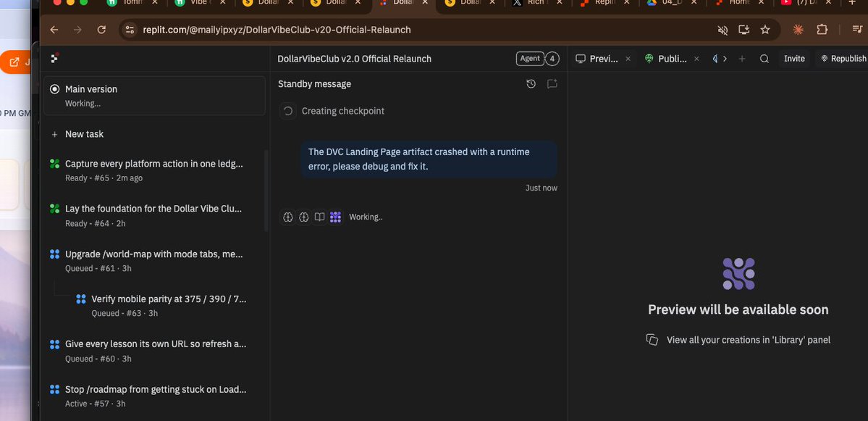This screenshot has height=421, width=868.
Task: Click the Replit logo icon
Action: pyautogui.click(x=54, y=58)
